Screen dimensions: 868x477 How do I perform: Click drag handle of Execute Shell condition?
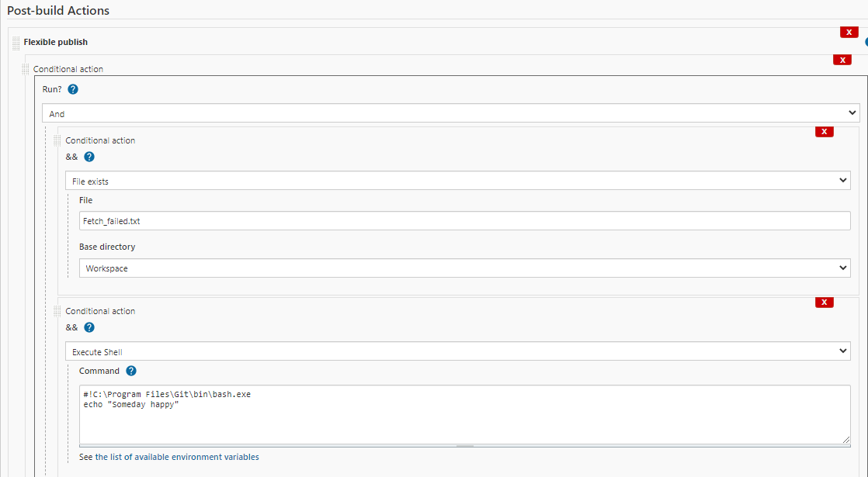(57, 311)
